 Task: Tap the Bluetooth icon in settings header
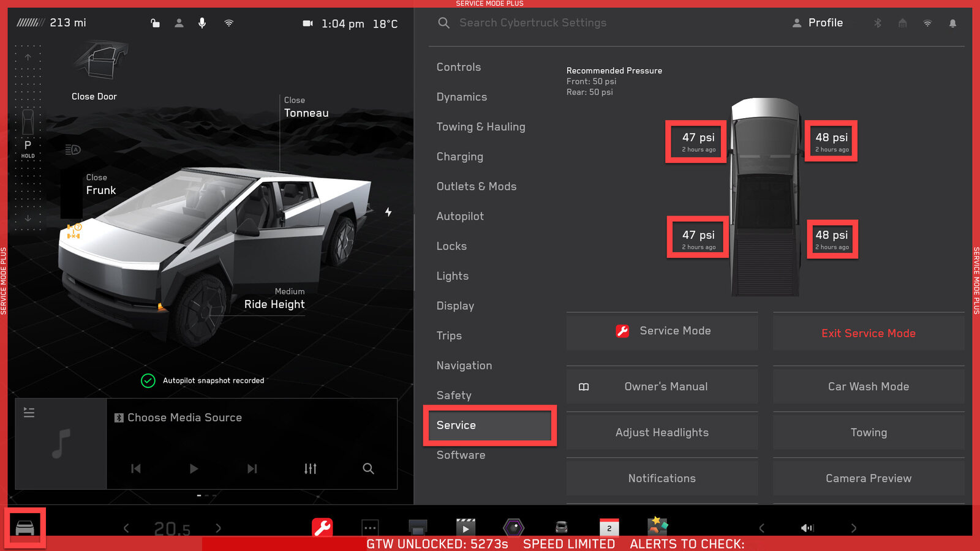pyautogui.click(x=877, y=23)
